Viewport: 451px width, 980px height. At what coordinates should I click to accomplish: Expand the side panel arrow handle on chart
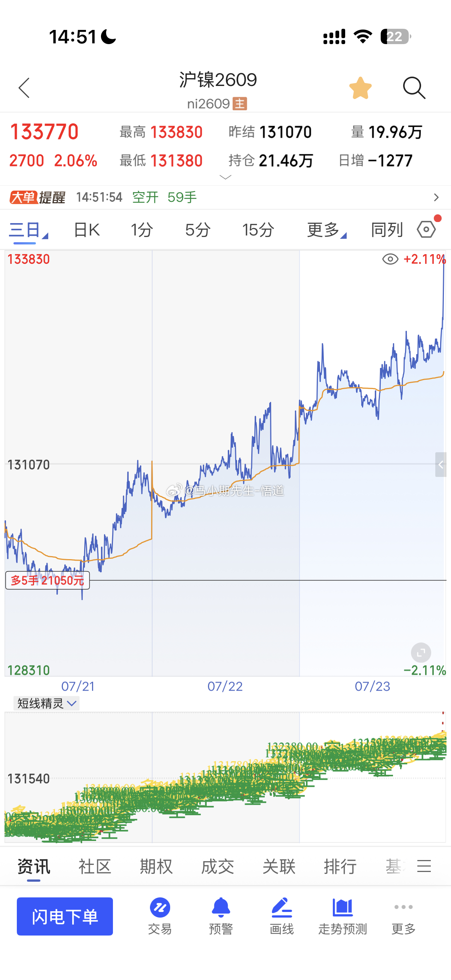coord(441,465)
